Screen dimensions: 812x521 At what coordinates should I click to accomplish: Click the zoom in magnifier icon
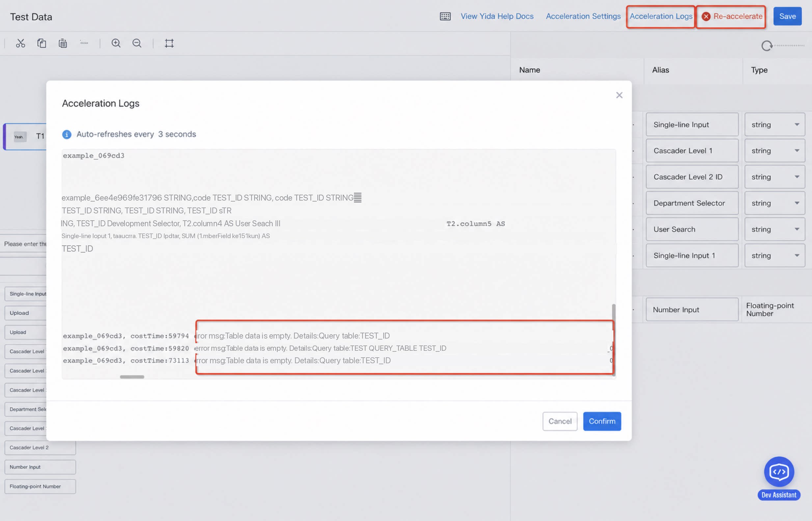click(116, 43)
